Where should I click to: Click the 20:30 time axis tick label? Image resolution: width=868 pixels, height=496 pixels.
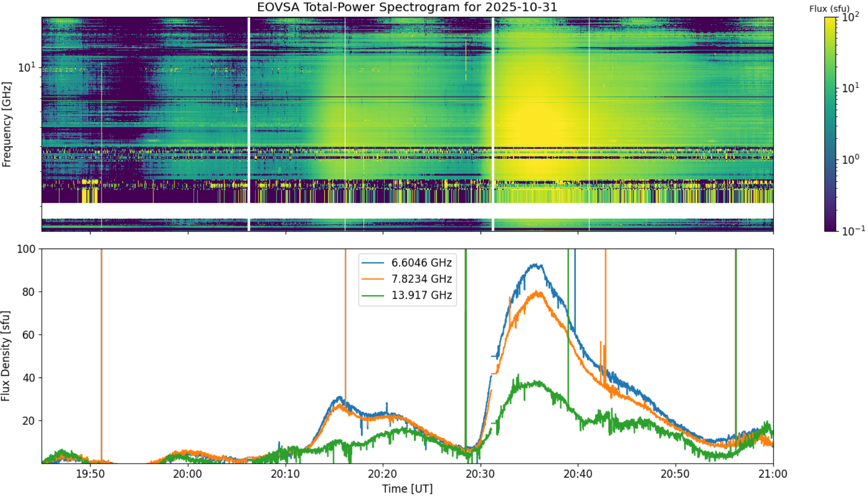coord(480,474)
